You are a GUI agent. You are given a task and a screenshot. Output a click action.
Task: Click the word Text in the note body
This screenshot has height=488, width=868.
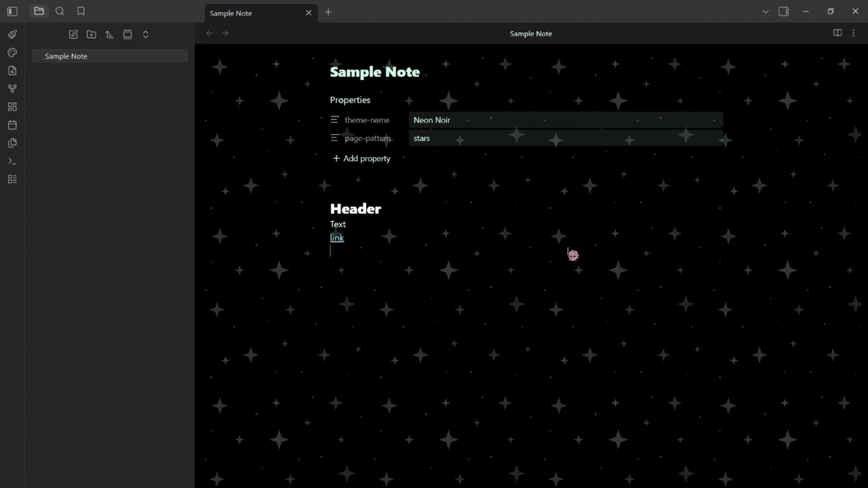point(338,224)
